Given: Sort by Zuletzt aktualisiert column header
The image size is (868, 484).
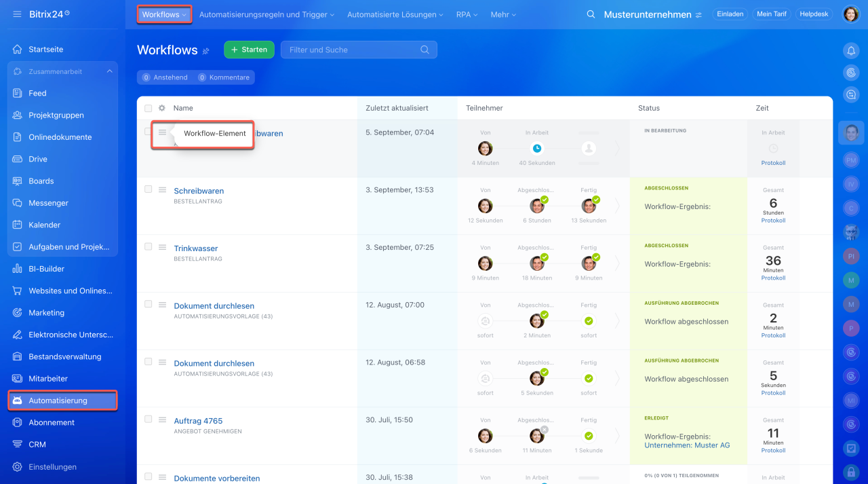Looking at the screenshot, I should click(x=397, y=108).
